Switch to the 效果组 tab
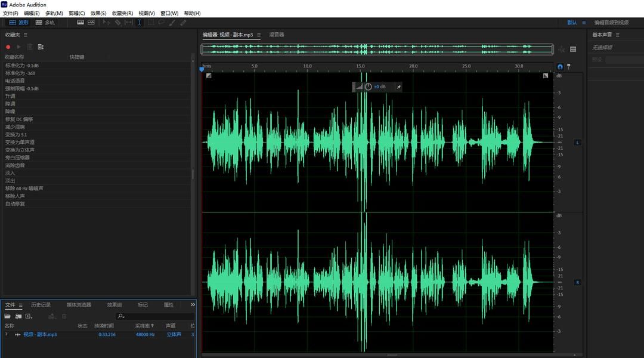Screen dimensions: 644x358 [x=114, y=304]
